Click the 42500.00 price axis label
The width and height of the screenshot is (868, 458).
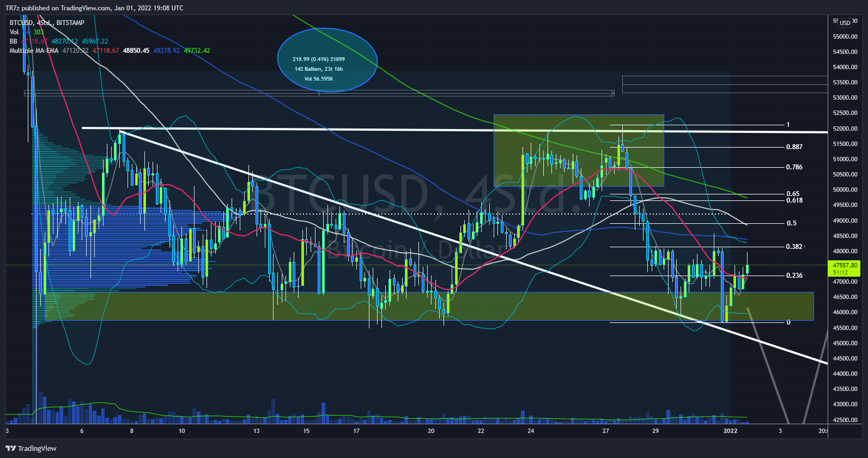pyautogui.click(x=845, y=420)
